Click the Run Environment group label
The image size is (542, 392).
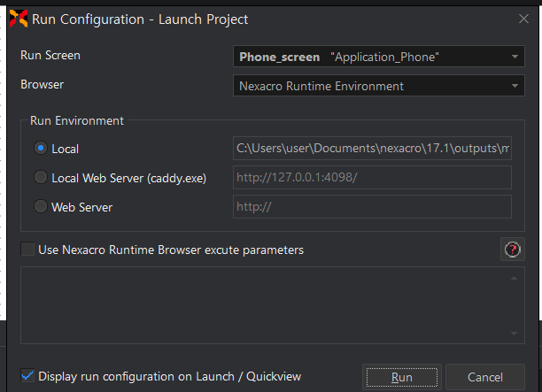(x=77, y=120)
